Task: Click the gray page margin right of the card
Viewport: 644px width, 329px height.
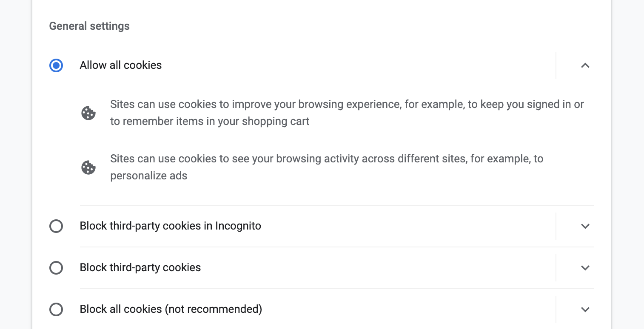Action: [x=628, y=170]
